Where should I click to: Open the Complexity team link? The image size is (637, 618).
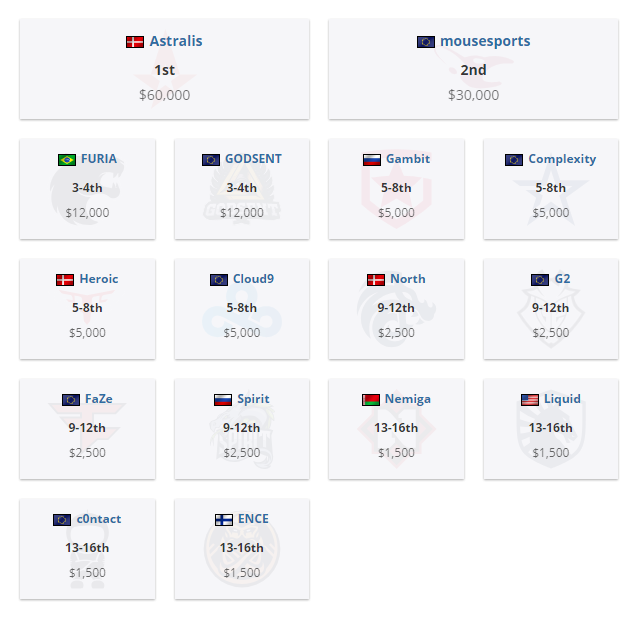click(562, 159)
